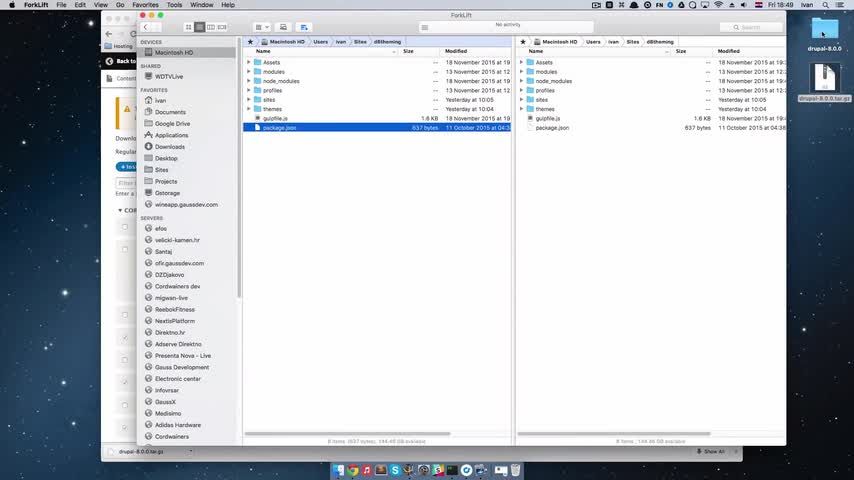The height and width of the screenshot is (480, 854).
Task: Click the search field
Action: [x=751, y=27]
